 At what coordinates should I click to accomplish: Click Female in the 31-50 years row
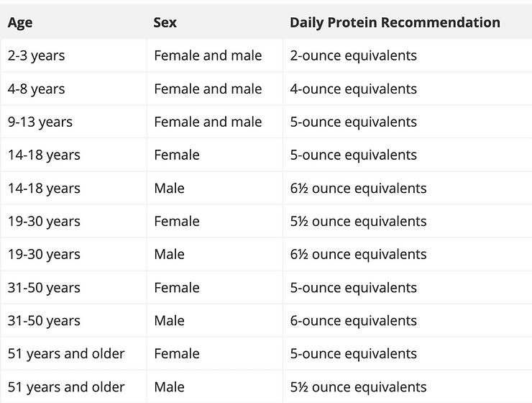tap(177, 288)
